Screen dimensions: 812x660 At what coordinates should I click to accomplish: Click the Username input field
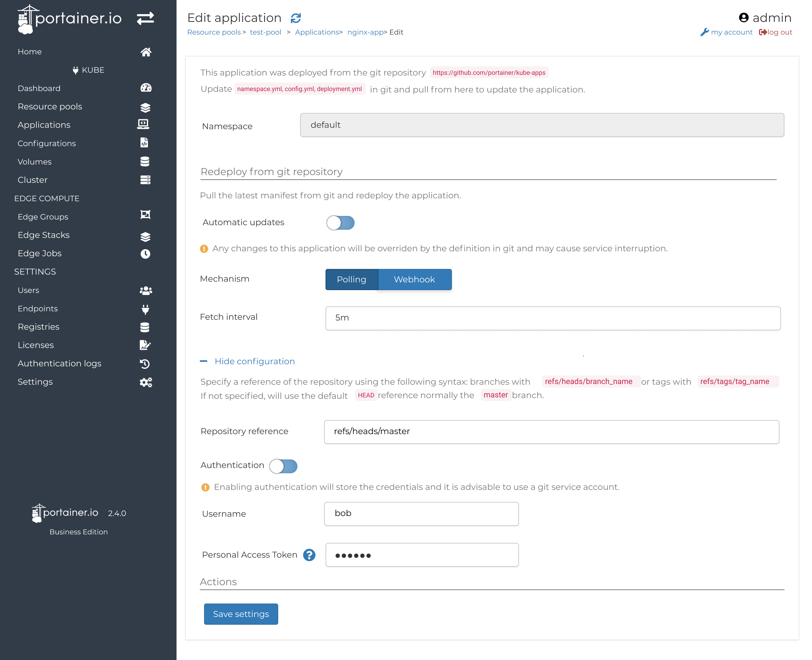pyautogui.click(x=422, y=514)
